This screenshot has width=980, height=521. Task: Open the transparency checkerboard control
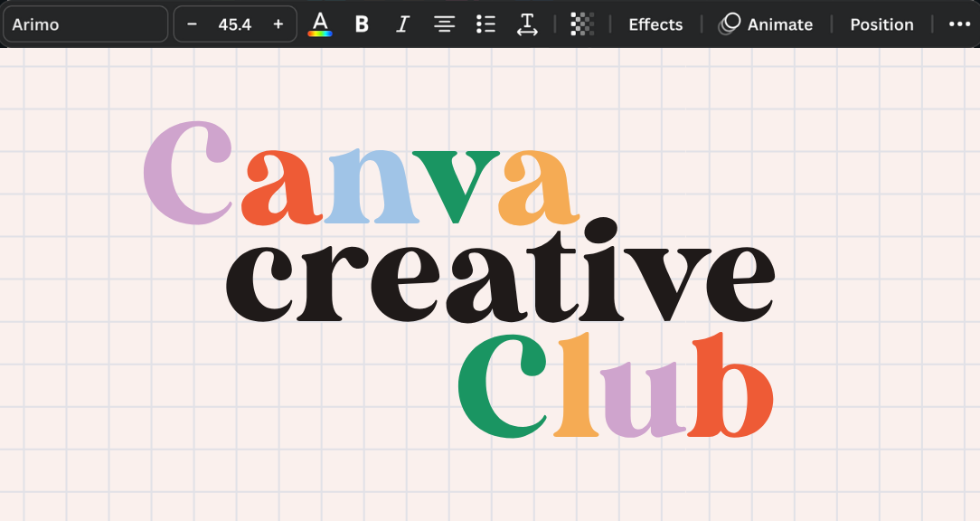pos(582,24)
